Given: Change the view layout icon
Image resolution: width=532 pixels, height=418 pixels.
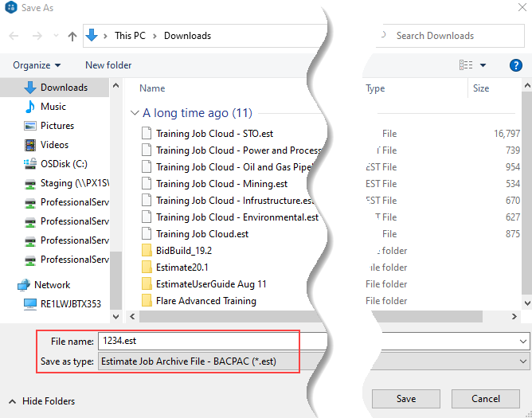Looking at the screenshot, I should 466,64.
